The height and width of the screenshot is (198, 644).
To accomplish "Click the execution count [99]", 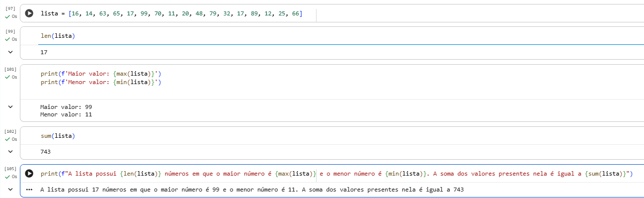I will [10, 31].
